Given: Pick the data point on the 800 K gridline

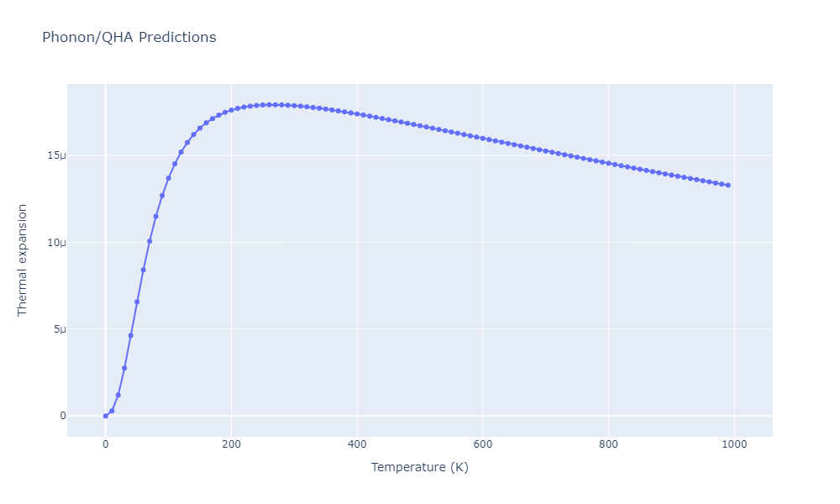Looking at the screenshot, I should tap(608, 163).
